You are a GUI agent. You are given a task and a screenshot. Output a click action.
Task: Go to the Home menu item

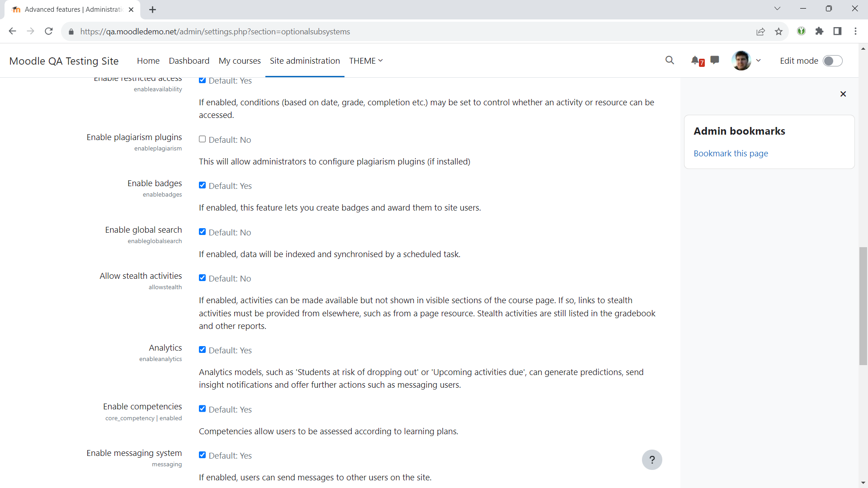[148, 61]
